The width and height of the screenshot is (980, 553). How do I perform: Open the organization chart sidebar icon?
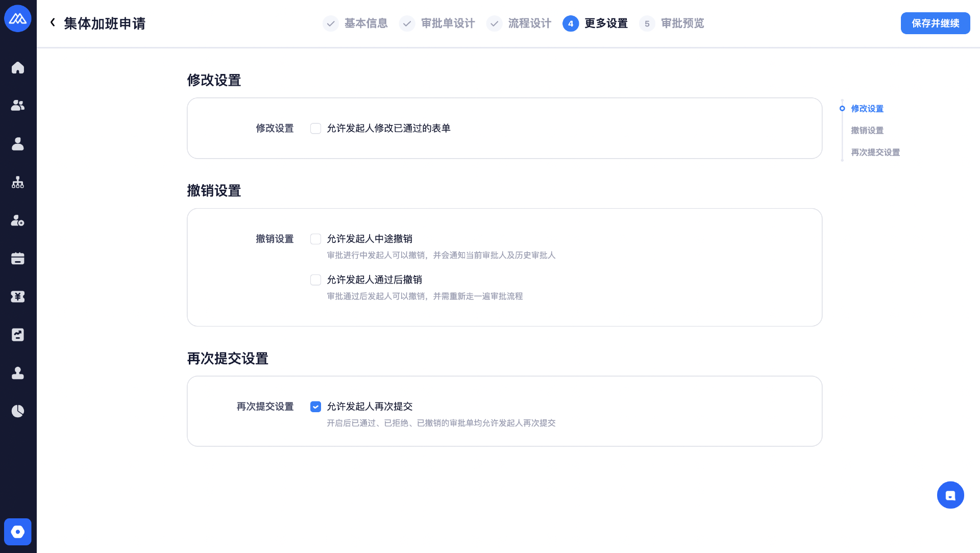coord(18,182)
